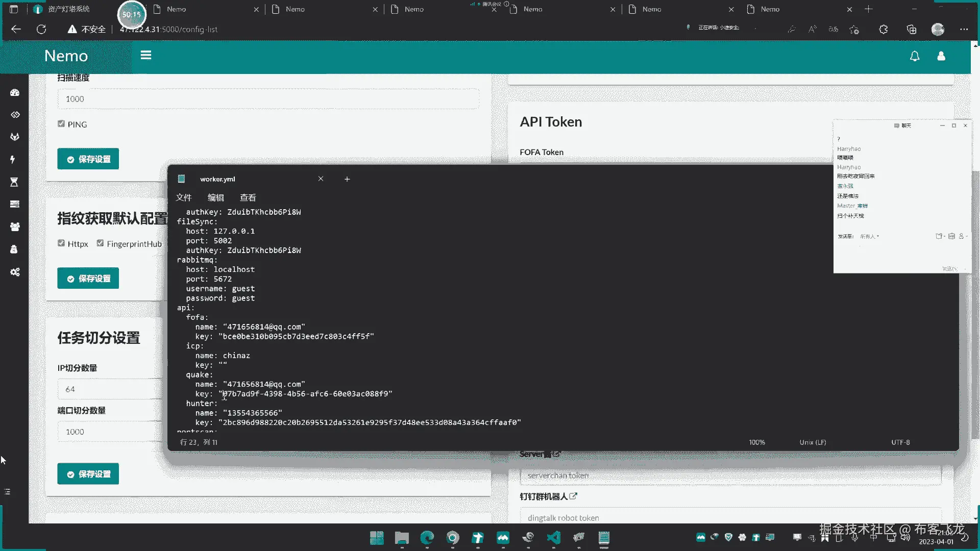
Task: Toggle the Httpx checkbox
Action: click(x=61, y=243)
